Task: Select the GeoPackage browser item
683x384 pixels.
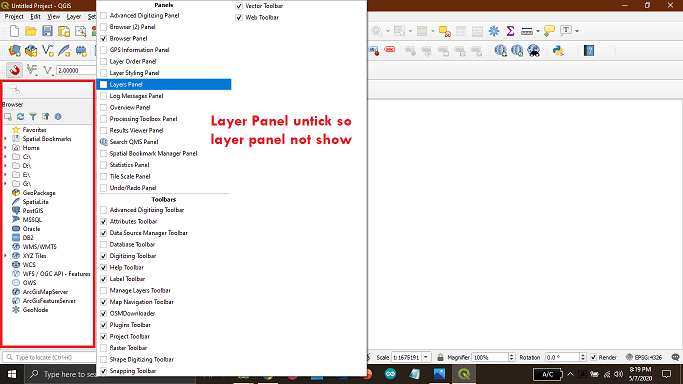Action: (x=39, y=193)
